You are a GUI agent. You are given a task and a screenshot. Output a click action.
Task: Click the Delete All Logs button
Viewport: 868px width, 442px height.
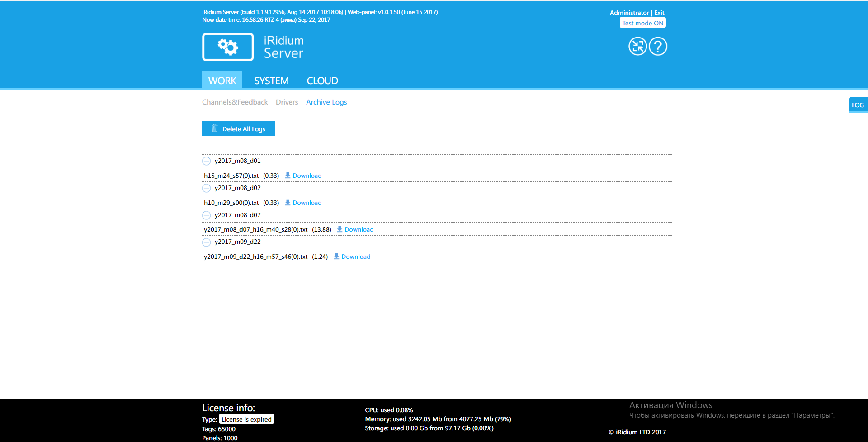click(239, 128)
